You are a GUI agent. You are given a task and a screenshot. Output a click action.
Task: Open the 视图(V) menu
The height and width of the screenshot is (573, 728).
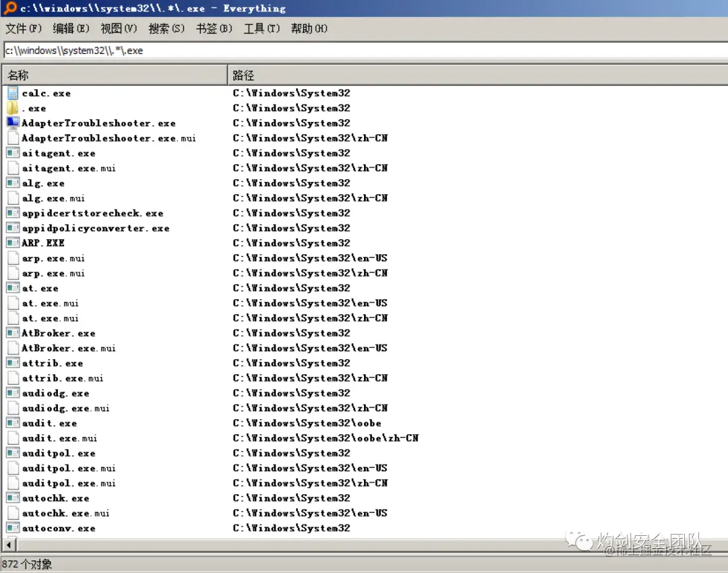click(119, 29)
